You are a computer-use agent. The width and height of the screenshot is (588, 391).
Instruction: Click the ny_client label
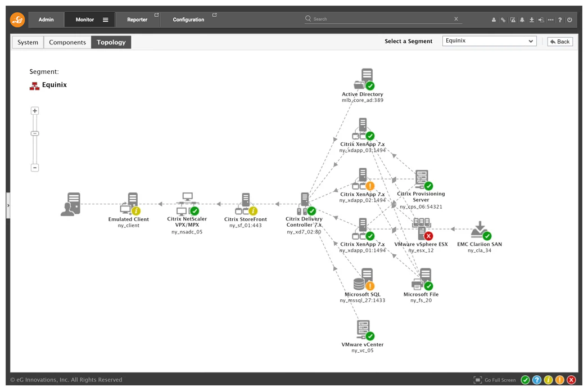click(x=128, y=226)
